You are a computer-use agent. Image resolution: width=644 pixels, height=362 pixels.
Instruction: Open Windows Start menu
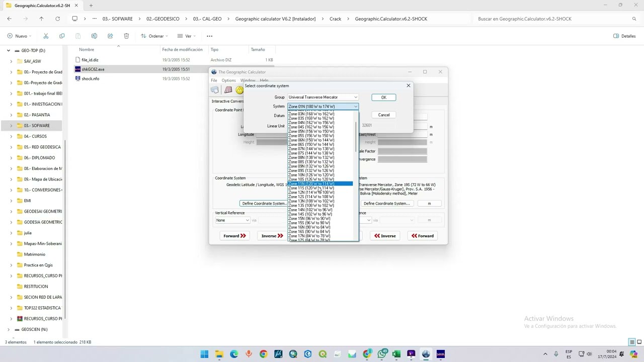click(x=204, y=354)
